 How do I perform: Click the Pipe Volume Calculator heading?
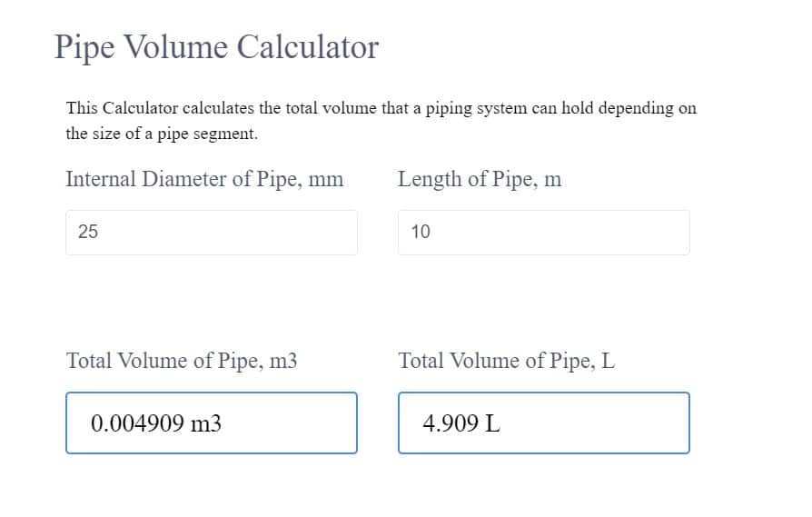pyautogui.click(x=216, y=46)
